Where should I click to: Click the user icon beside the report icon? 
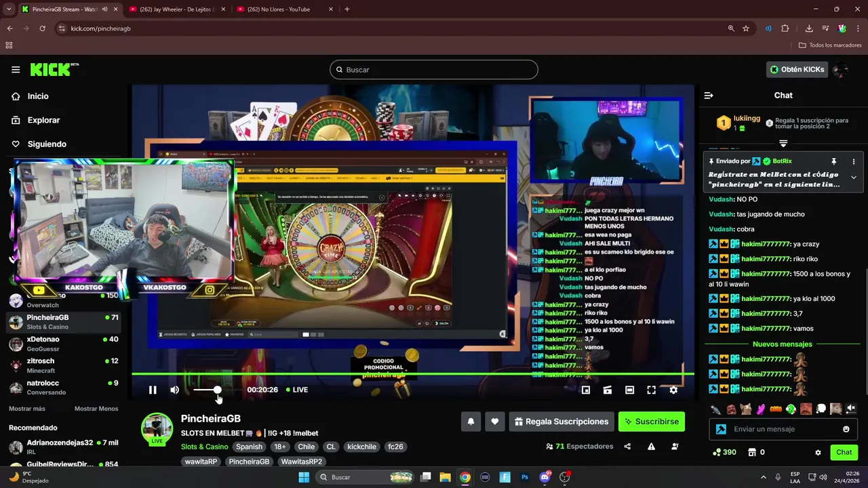[675, 447]
